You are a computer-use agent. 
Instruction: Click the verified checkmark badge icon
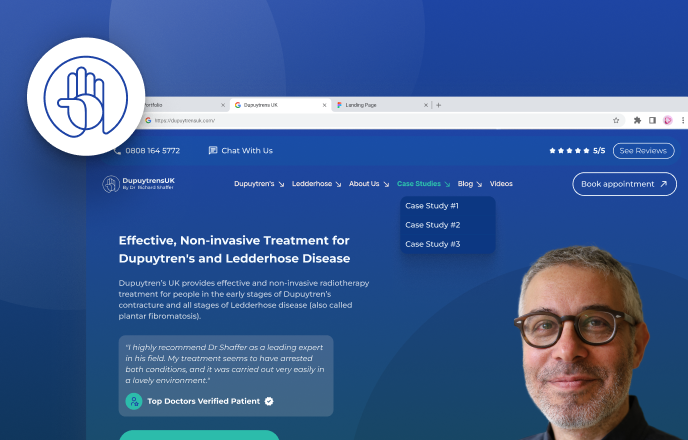[269, 401]
